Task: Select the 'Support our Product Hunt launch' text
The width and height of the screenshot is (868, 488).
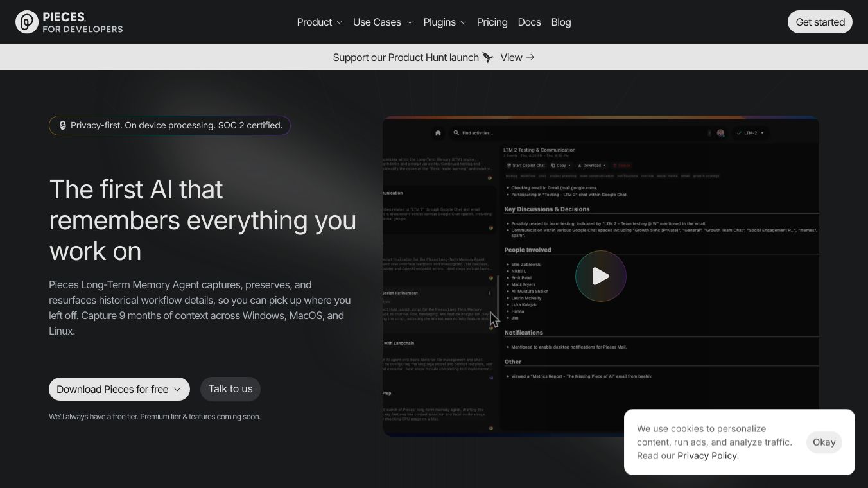Action: 406,57
